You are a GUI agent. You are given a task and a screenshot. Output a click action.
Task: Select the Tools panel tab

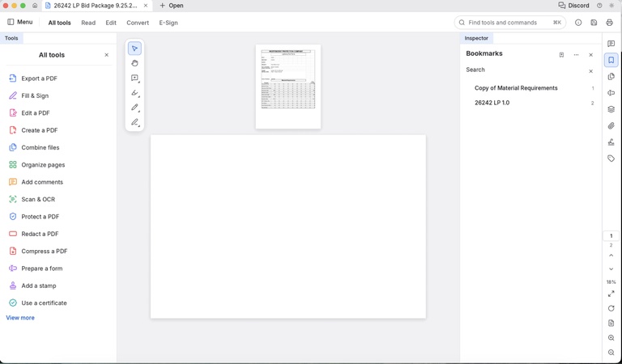pyautogui.click(x=11, y=38)
